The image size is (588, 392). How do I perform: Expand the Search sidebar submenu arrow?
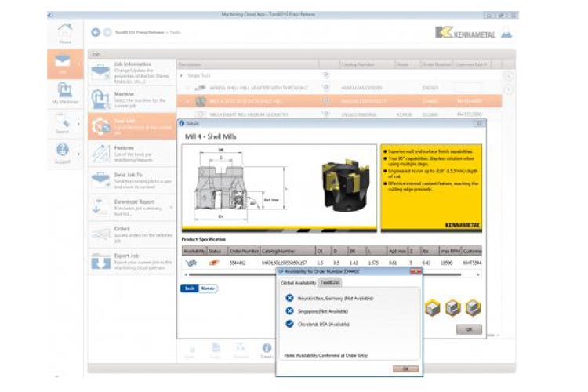click(78, 124)
